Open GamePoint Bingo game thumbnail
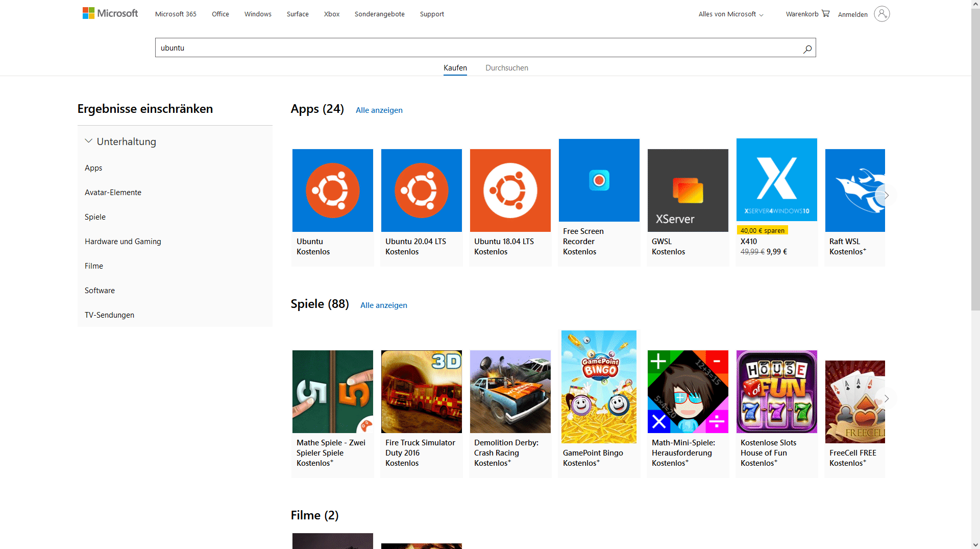Screen dimensions: 980x549 (x=599, y=387)
